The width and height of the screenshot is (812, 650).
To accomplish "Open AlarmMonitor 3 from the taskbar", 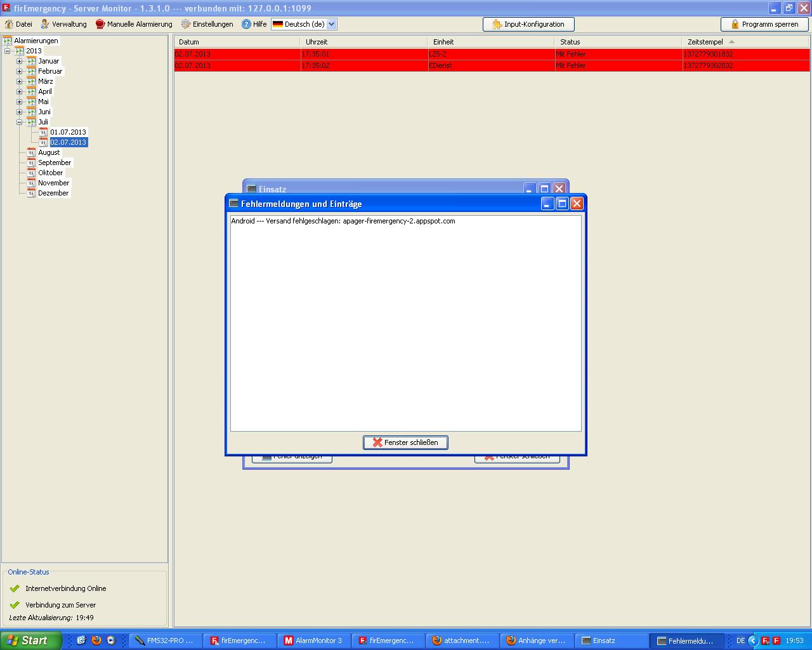I will click(x=313, y=640).
